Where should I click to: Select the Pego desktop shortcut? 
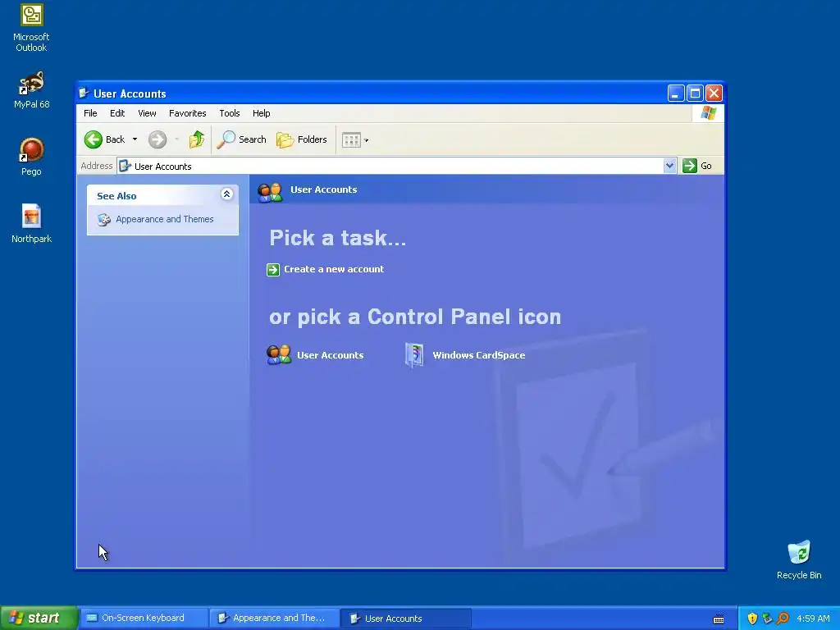(31, 157)
